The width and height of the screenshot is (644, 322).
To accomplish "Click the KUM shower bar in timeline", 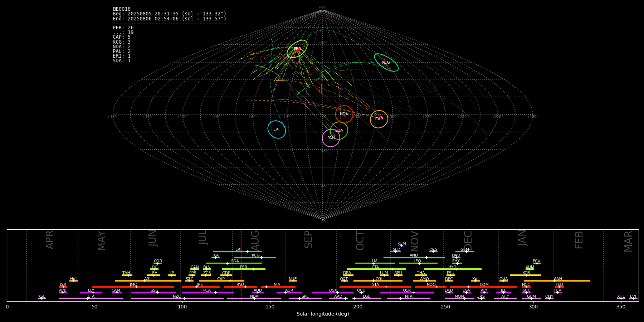I will pyautogui.click(x=402, y=246).
